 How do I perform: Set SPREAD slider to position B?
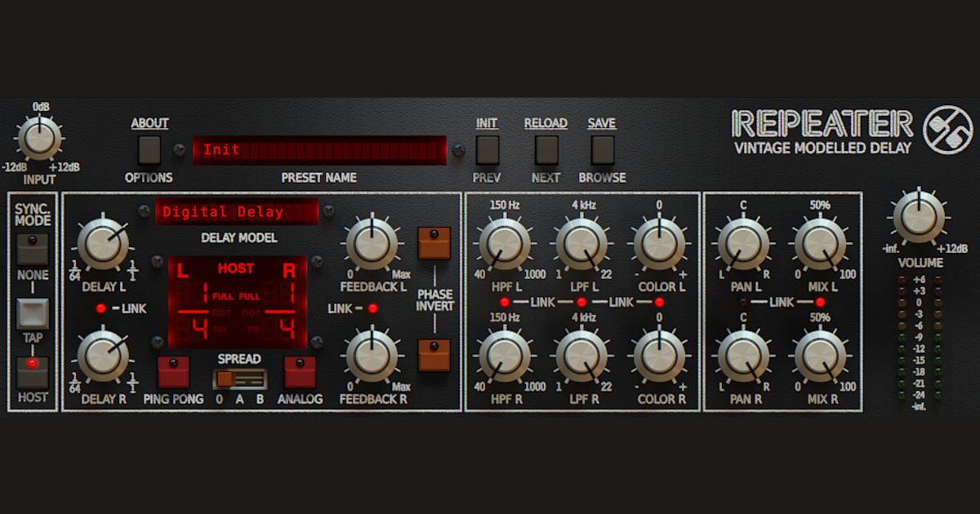pyautogui.click(x=258, y=377)
